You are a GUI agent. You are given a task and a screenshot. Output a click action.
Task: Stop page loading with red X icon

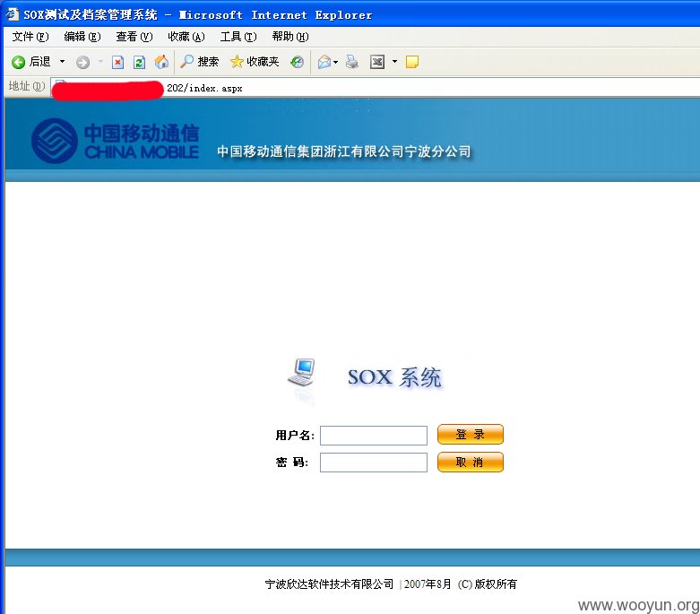pos(117,62)
